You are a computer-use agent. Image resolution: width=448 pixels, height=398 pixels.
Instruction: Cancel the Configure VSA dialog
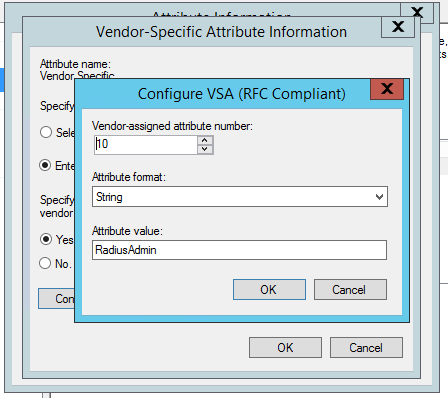coord(350,290)
